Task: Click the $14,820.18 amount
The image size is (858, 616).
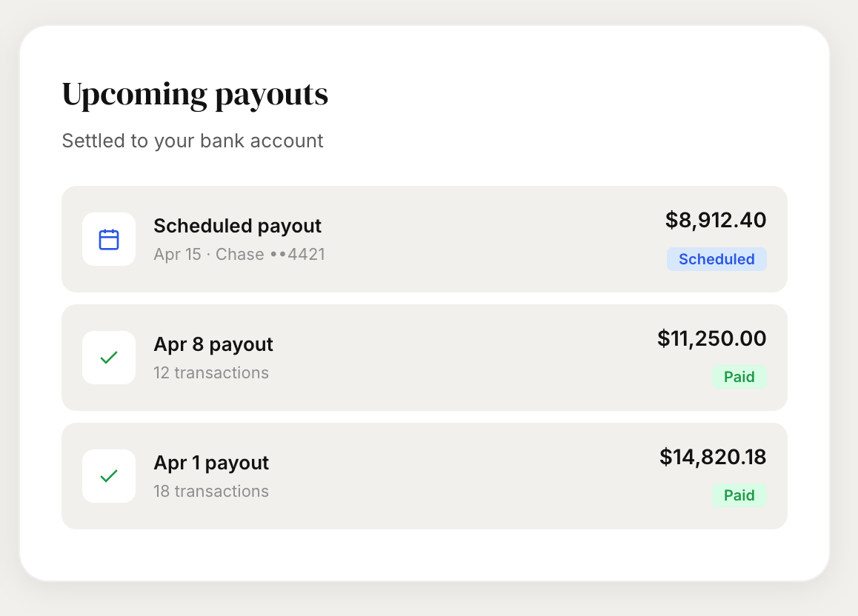Action: pos(712,457)
